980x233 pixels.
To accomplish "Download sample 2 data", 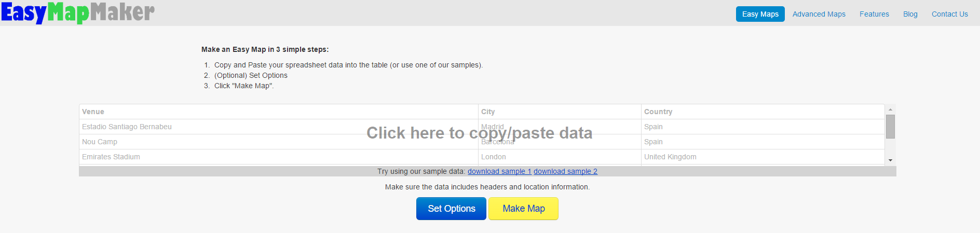I will click(565, 171).
